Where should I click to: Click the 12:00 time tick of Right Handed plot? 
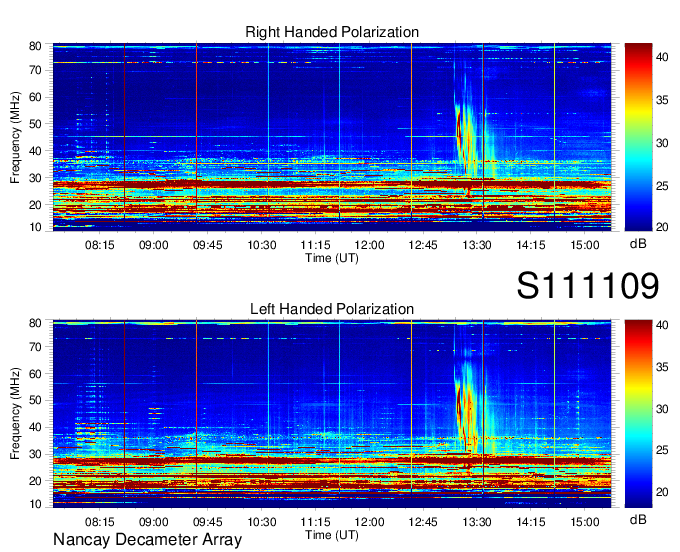369,245
